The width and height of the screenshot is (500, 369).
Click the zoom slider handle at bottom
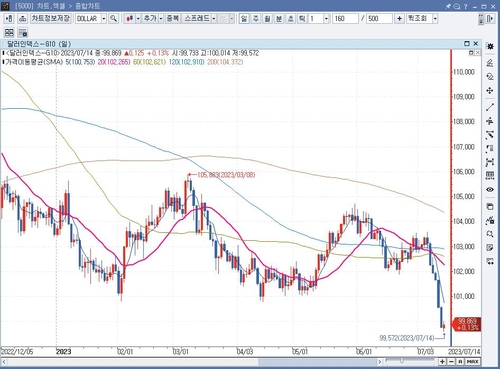(x=402, y=361)
